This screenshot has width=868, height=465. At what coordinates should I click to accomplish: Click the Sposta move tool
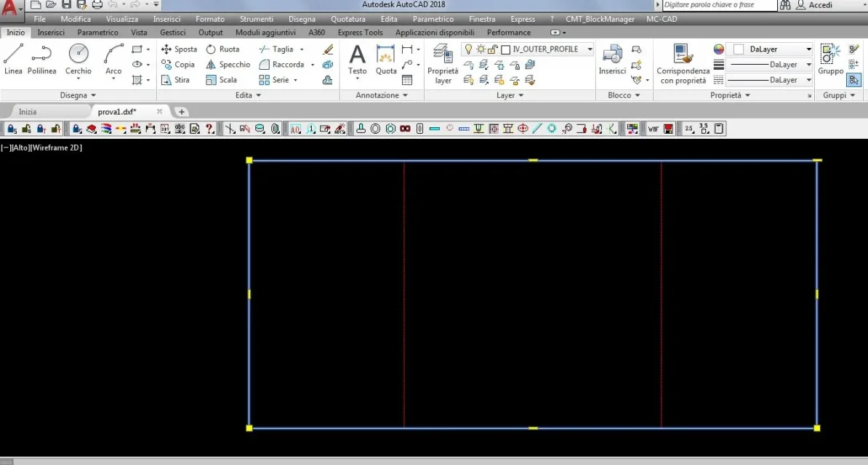(x=179, y=49)
